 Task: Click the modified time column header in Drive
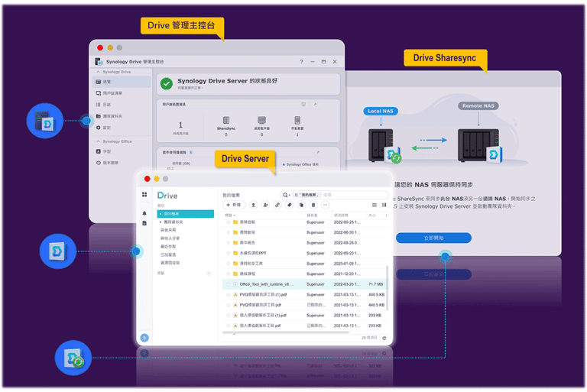[340, 215]
